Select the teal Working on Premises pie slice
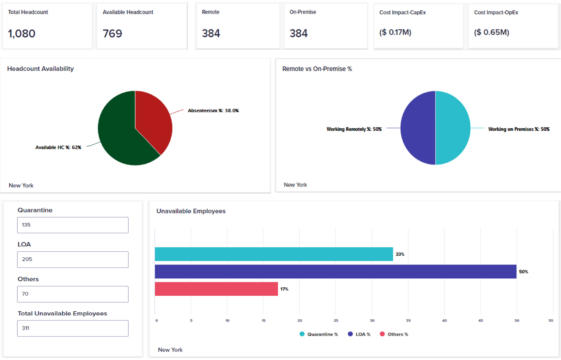This screenshot has width=561, height=360. pyautogui.click(x=453, y=128)
